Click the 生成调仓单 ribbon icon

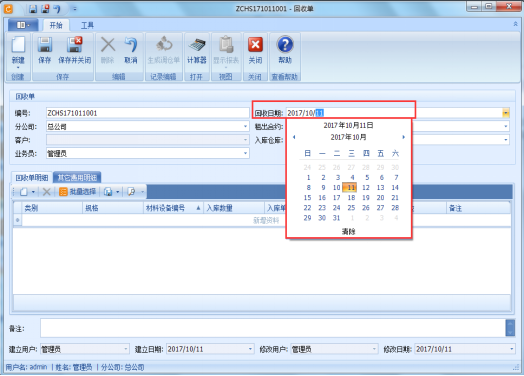(x=164, y=51)
